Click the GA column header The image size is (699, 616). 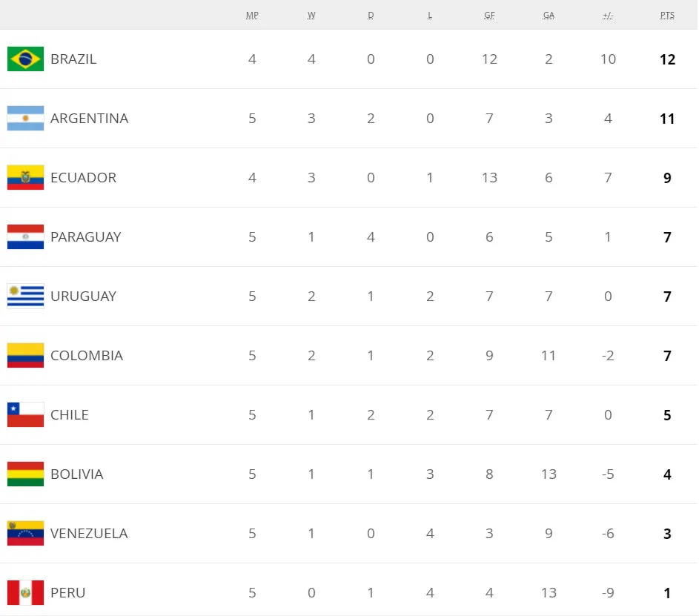point(549,15)
